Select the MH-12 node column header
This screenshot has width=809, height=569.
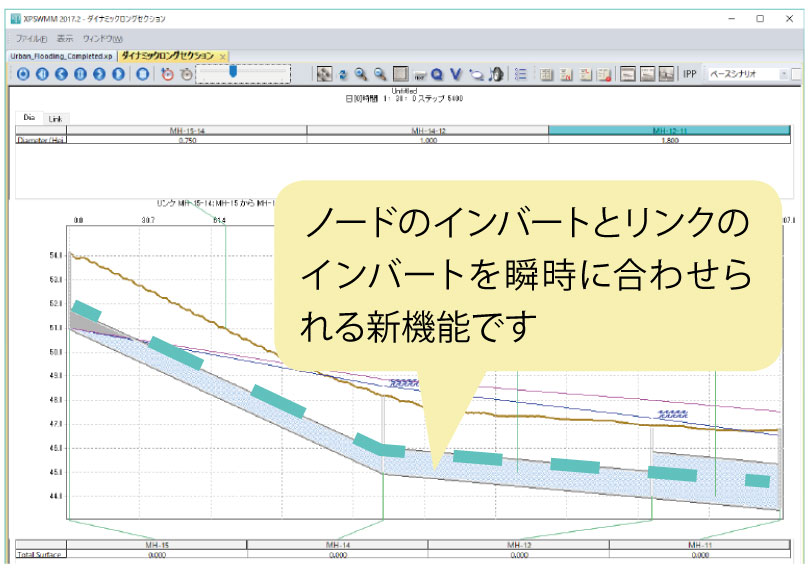click(x=519, y=545)
